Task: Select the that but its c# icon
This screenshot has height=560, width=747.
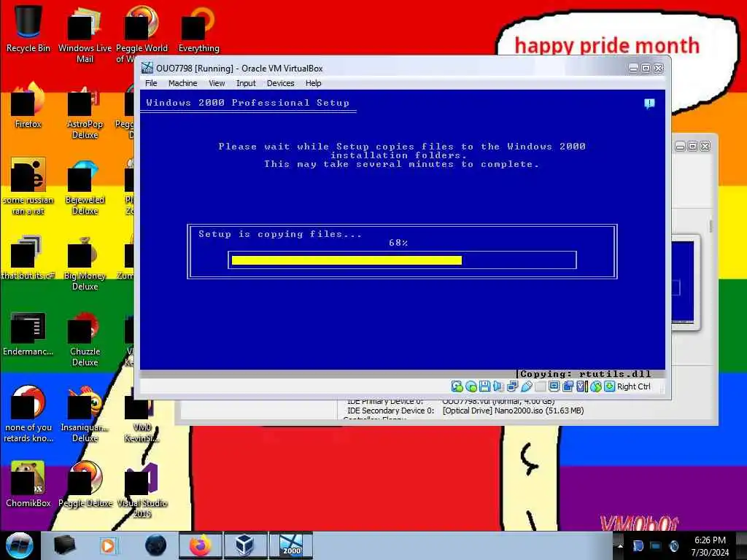Action: pos(28,257)
